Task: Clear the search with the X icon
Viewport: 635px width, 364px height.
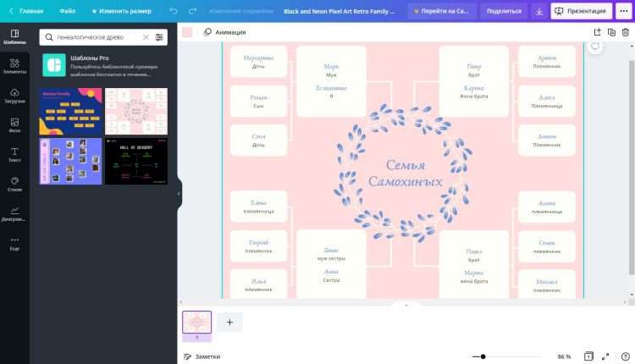Action: (x=146, y=37)
